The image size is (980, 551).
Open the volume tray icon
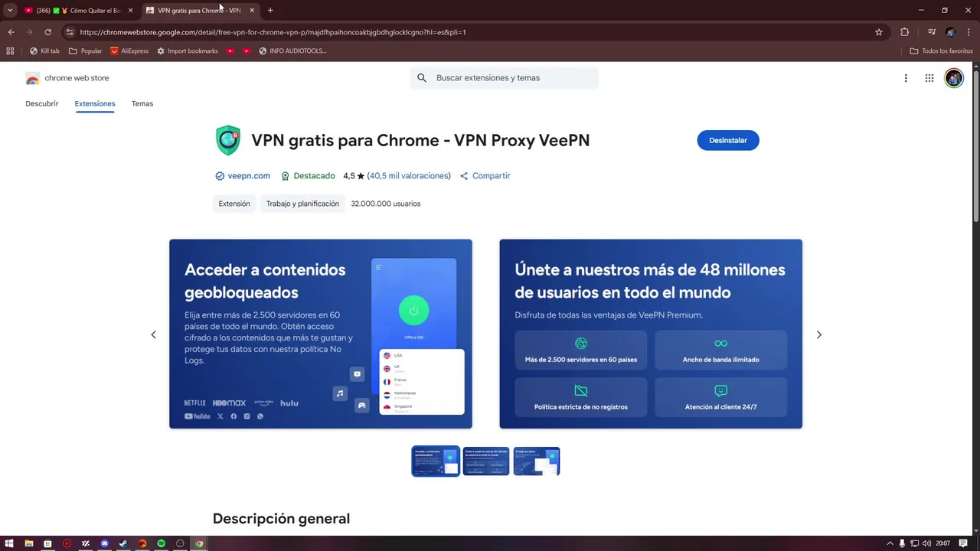[x=927, y=543]
